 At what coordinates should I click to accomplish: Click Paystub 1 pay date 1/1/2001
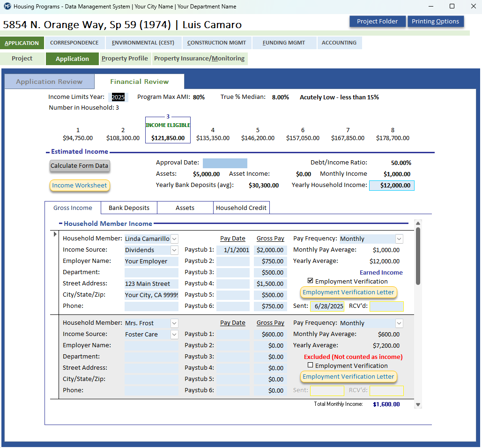coord(233,250)
